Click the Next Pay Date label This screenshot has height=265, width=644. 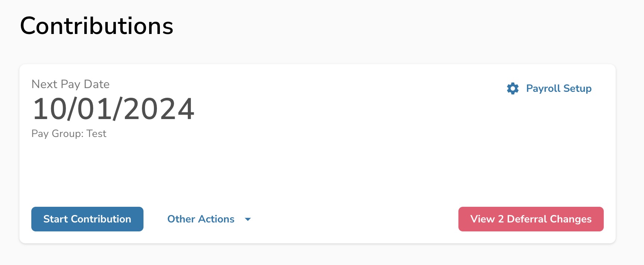pos(70,84)
